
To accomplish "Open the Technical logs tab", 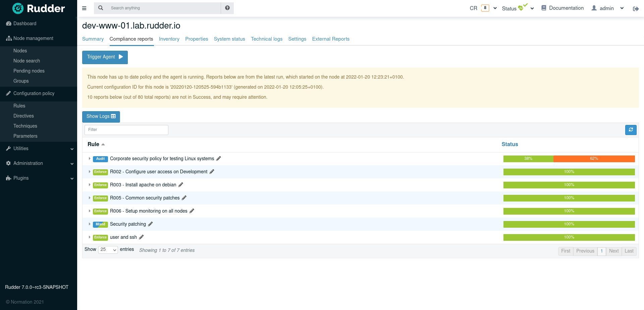I will 267,39.
